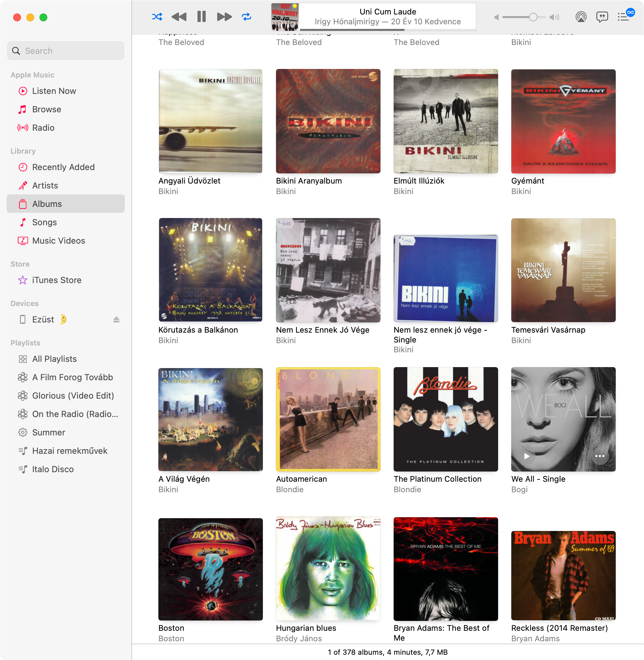Open the A Világ Végén album cover
This screenshot has width=644, height=660.
point(210,419)
